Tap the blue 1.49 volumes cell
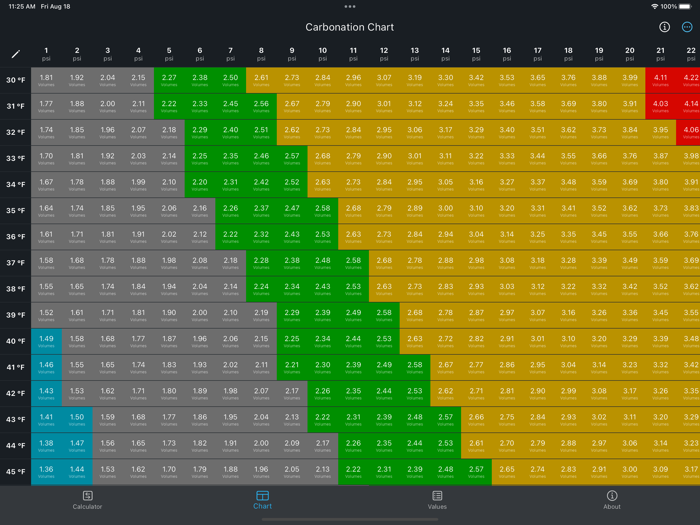Image resolution: width=700 pixels, height=525 pixels. pos(46,342)
